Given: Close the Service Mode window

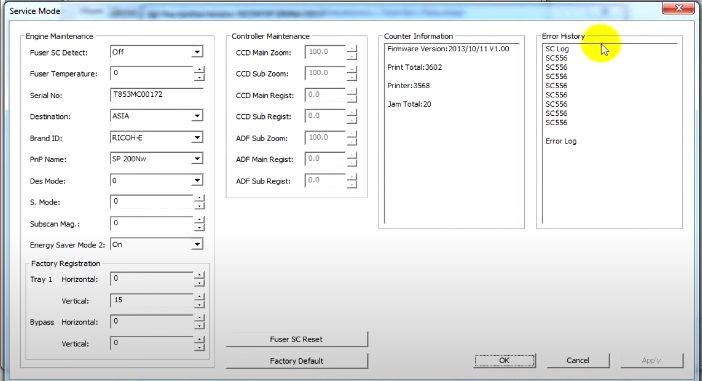Looking at the screenshot, I should [678, 8].
